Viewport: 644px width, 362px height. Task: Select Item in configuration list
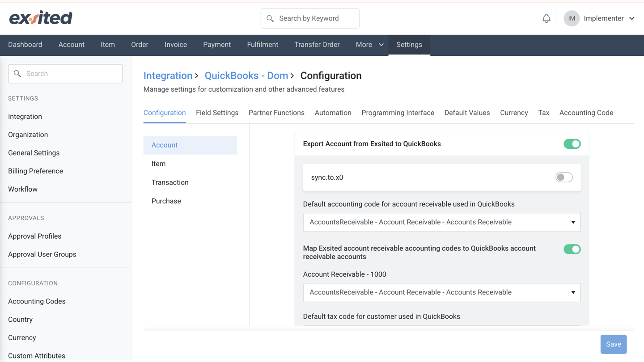coord(190,164)
